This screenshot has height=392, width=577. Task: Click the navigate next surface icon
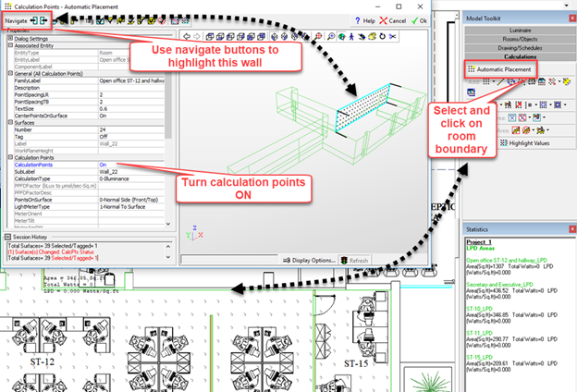click(45, 19)
